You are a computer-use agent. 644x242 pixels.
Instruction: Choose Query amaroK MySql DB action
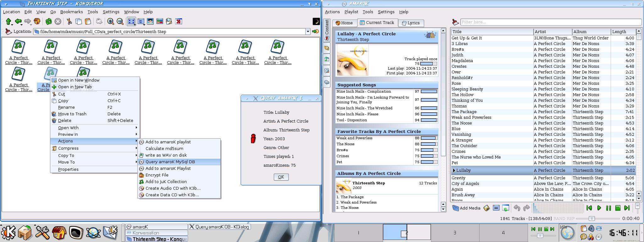tap(179, 162)
